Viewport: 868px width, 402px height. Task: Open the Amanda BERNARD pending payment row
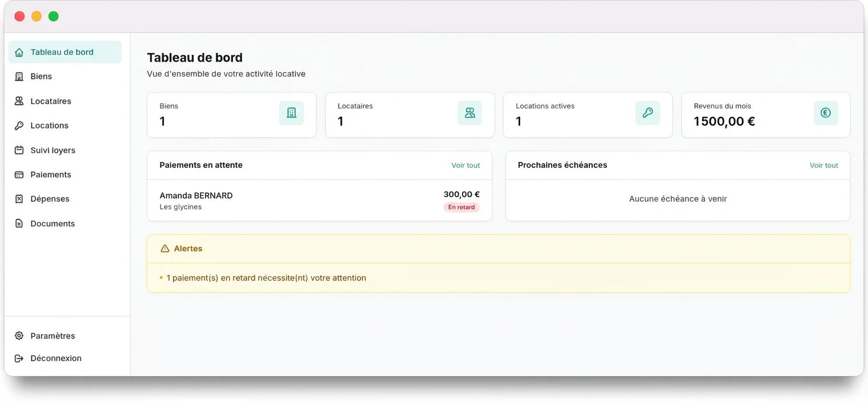[x=320, y=200]
